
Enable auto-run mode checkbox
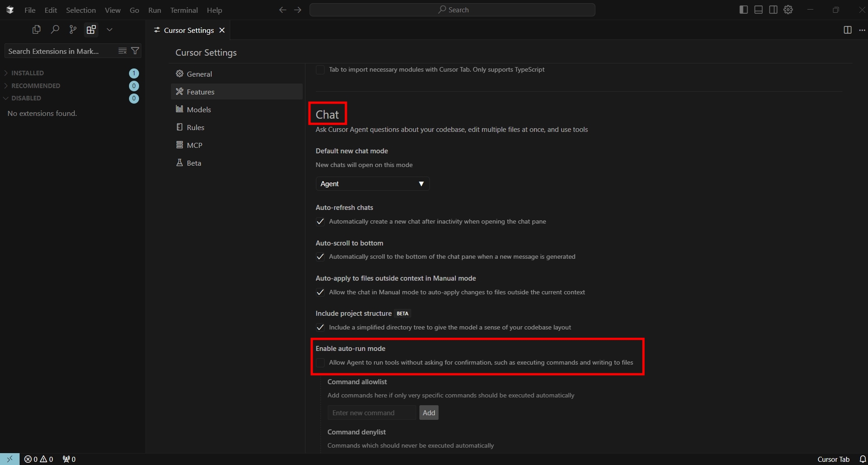(320, 363)
